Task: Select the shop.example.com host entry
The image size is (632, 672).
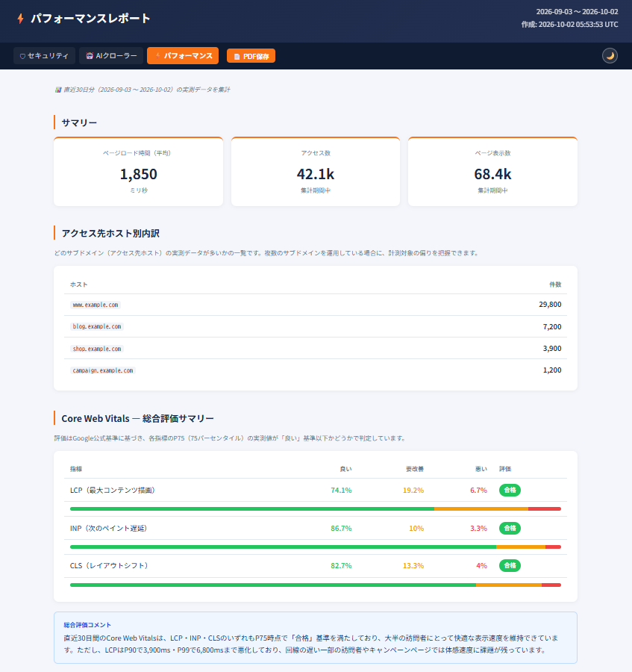Action: coord(97,349)
